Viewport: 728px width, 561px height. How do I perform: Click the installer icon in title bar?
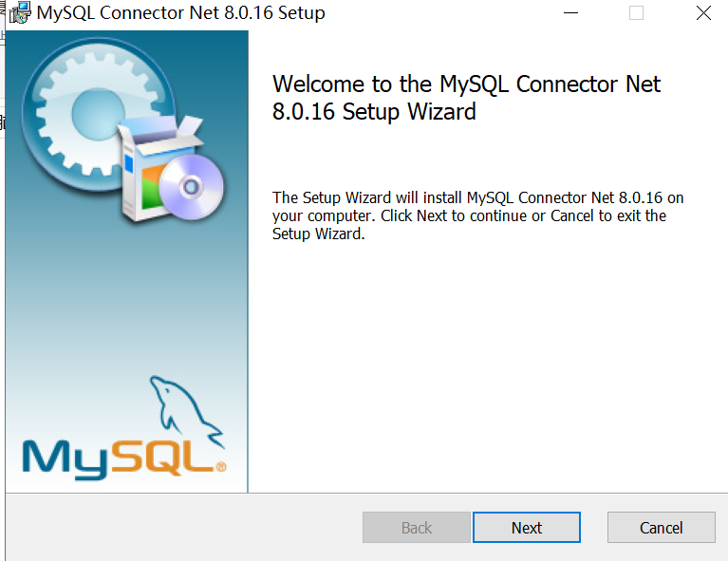tap(20, 12)
